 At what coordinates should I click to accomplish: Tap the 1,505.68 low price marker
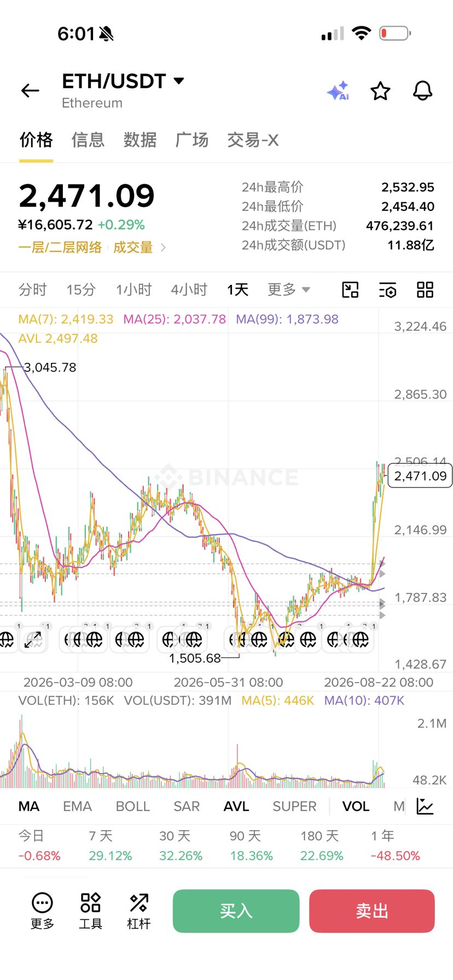195,658
